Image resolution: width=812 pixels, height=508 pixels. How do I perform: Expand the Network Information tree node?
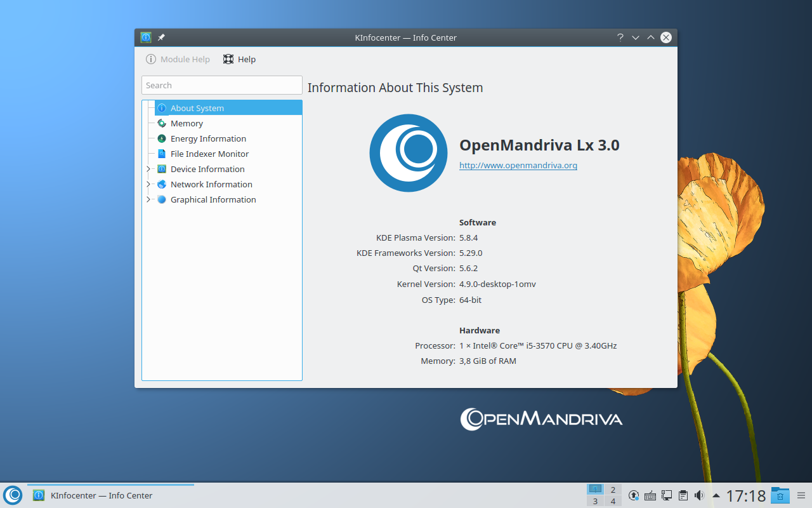148,184
